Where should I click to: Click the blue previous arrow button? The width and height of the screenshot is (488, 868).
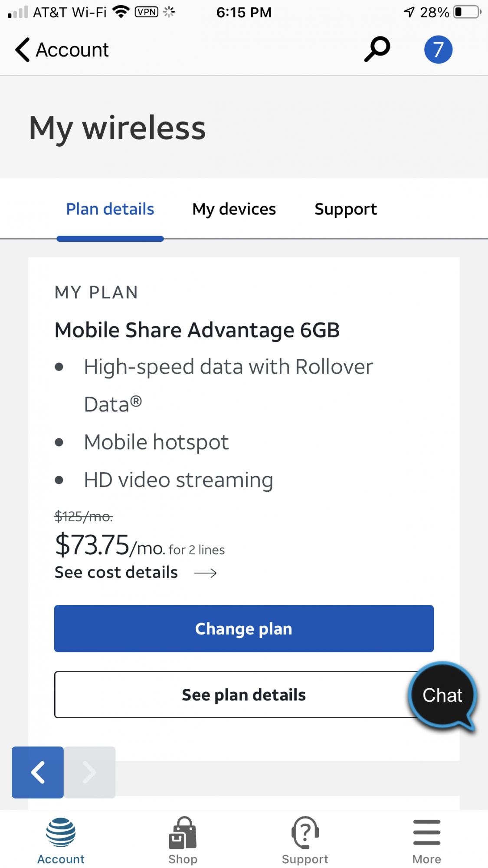coord(38,772)
